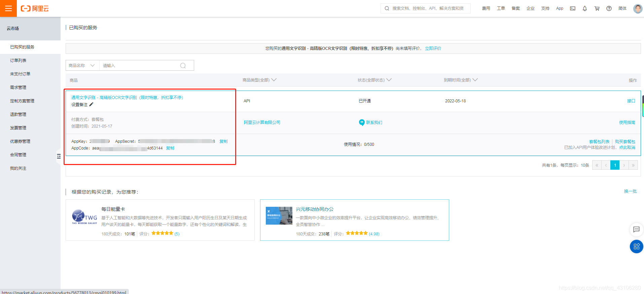This screenshot has height=294, width=644.
Task: Click 点此取消 to leave the API plan
Action: (627, 148)
